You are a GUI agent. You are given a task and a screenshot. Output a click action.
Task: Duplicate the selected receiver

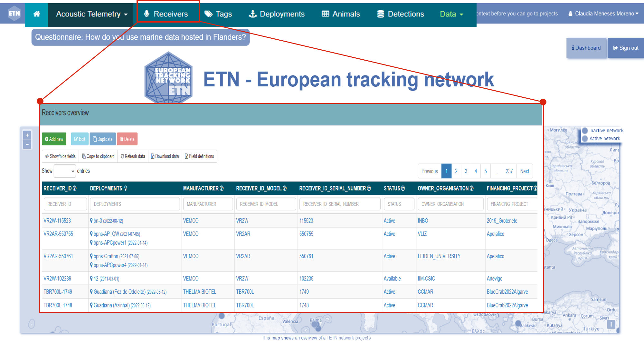[103, 139]
